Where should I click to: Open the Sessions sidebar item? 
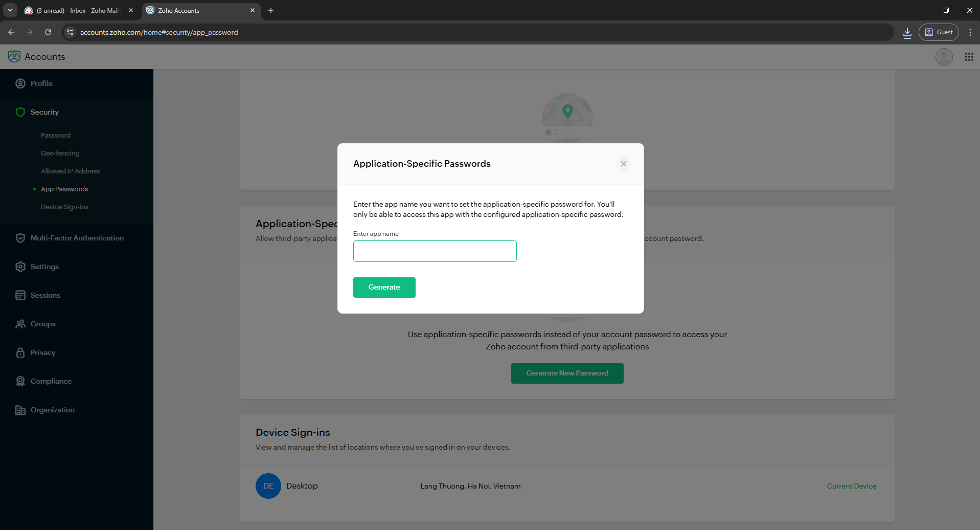pos(45,295)
